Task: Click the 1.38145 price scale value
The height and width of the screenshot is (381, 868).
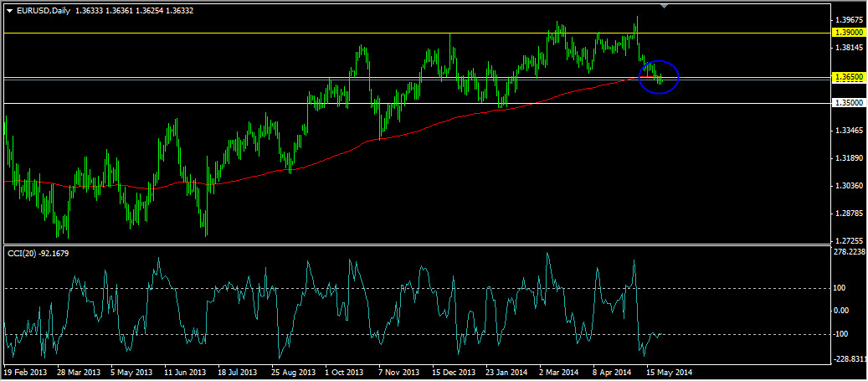Action: pyautogui.click(x=850, y=48)
